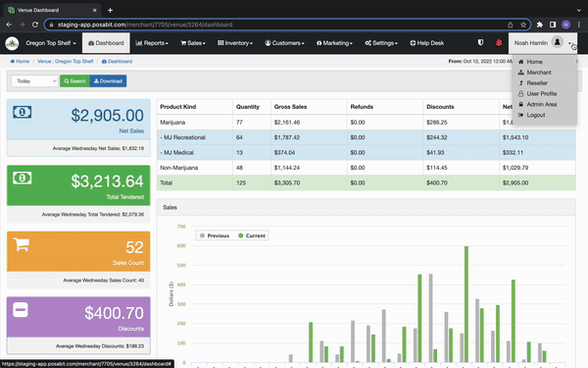
Task: Select Home in user menu
Action: point(534,62)
